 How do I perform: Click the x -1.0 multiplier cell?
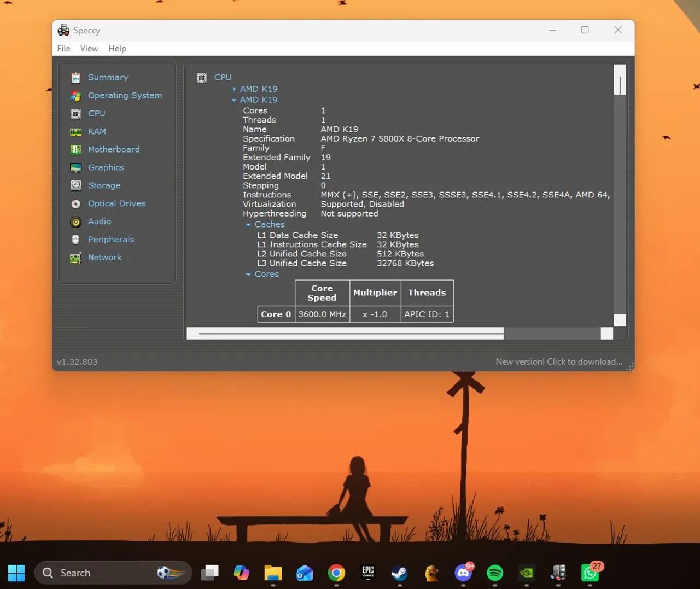(x=375, y=314)
